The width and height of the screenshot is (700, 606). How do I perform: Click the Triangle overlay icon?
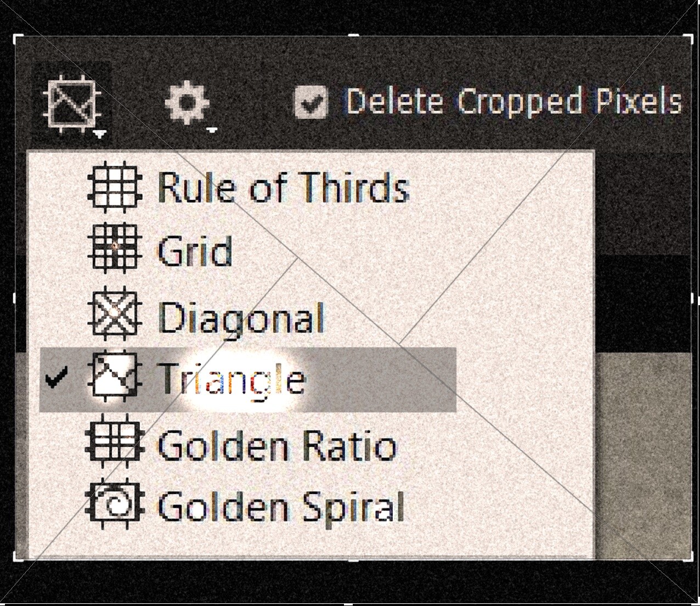[x=114, y=378]
